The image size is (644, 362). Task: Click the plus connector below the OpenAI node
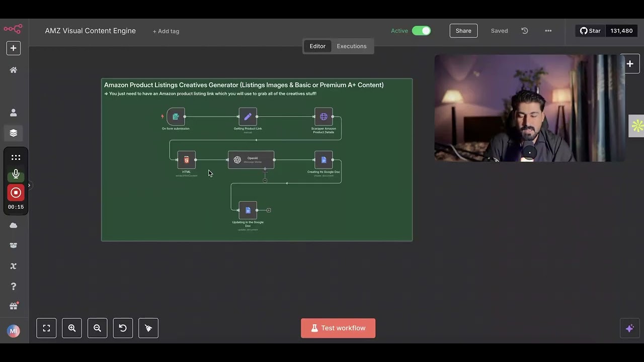pyautogui.click(x=265, y=180)
